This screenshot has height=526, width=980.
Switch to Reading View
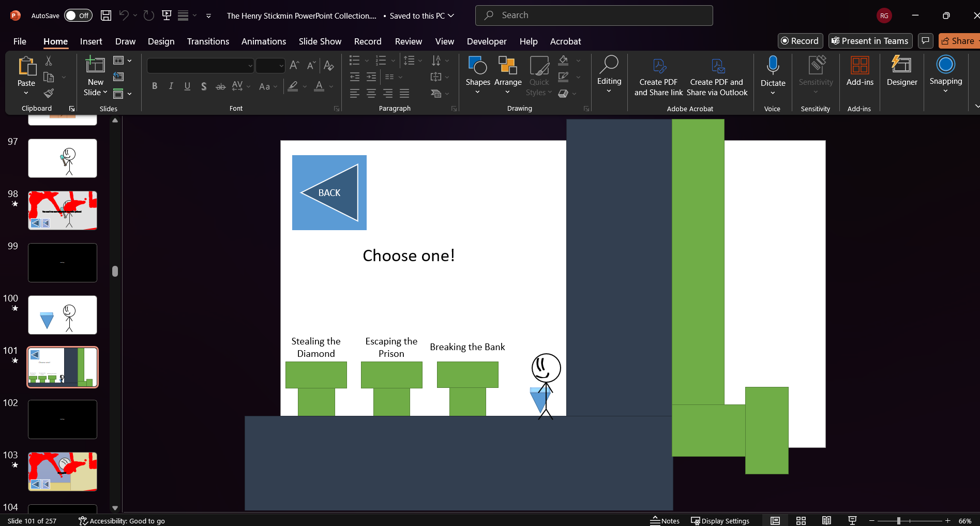(x=826, y=520)
